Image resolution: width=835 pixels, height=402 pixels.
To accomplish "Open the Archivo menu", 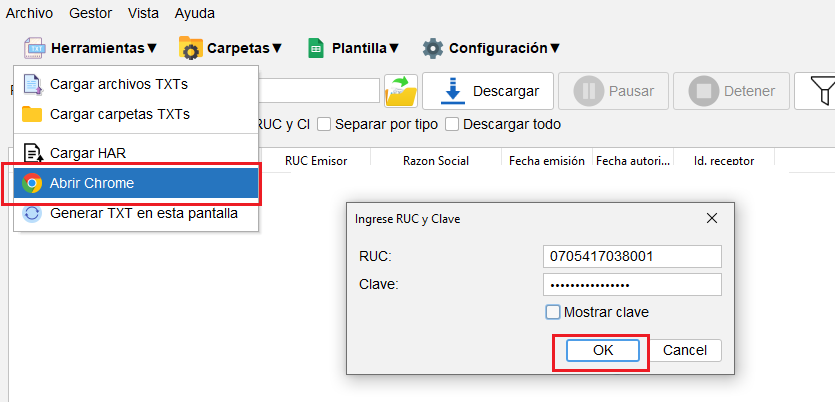I will pos(29,14).
